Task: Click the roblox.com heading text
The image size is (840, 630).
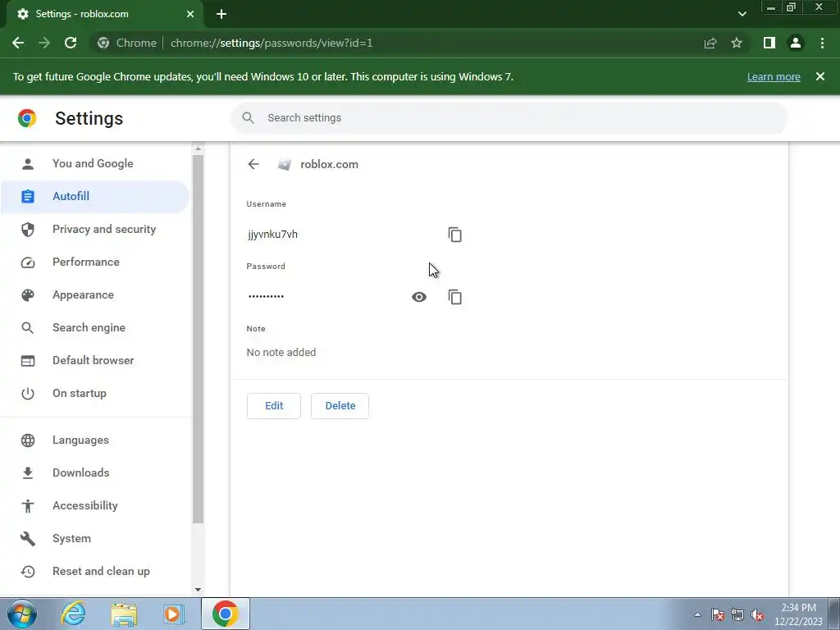Action: pyautogui.click(x=330, y=164)
